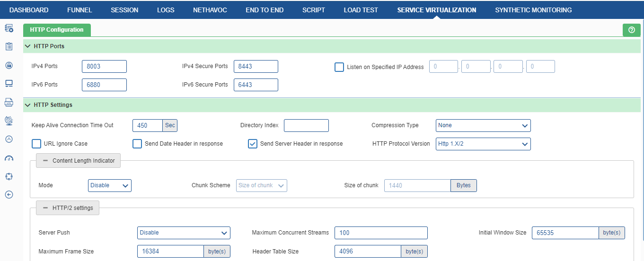Viewport: 644px width, 261px height.
Task: Toggle the URL Ignore Case checkbox
Action: [x=36, y=144]
